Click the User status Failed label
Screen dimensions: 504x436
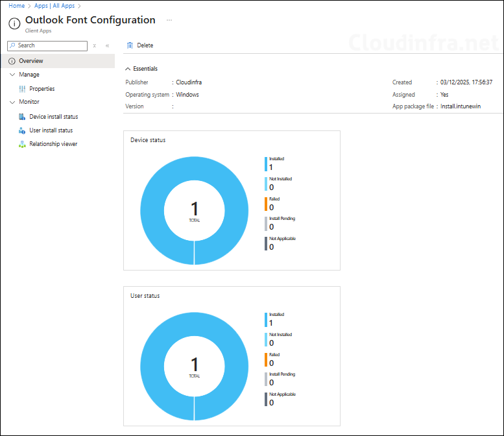coord(274,355)
